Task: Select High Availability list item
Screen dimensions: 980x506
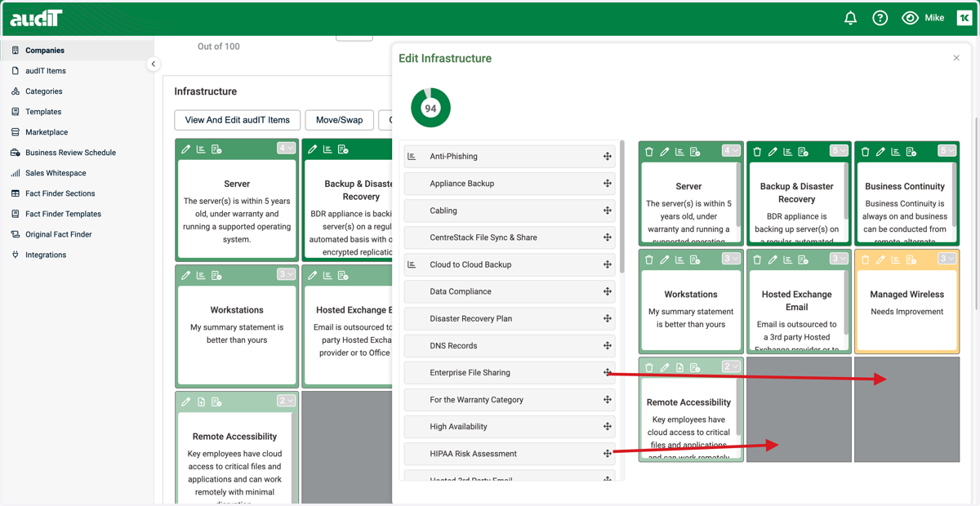Action: (510, 427)
